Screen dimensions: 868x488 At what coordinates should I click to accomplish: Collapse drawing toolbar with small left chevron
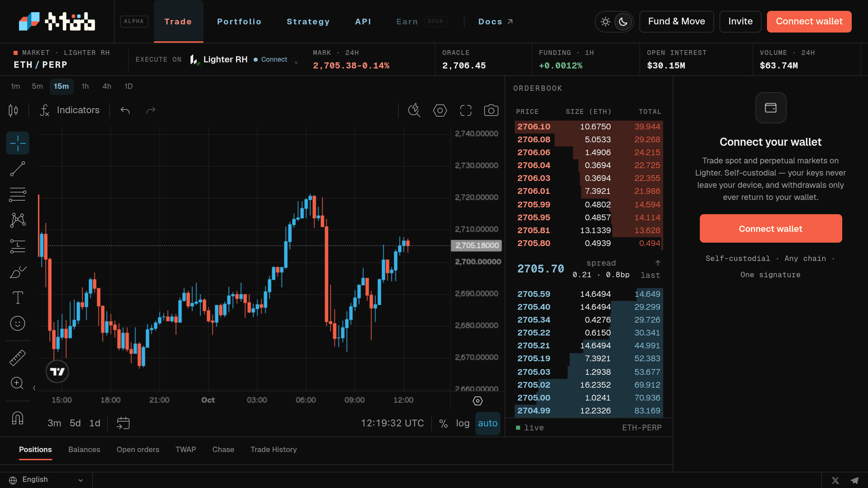pyautogui.click(x=34, y=388)
